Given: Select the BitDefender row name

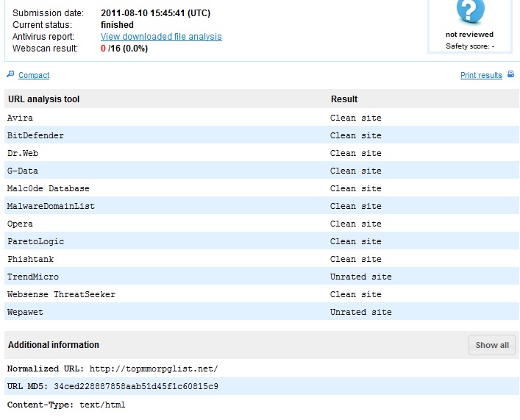Looking at the screenshot, I should pyautogui.click(x=35, y=135).
